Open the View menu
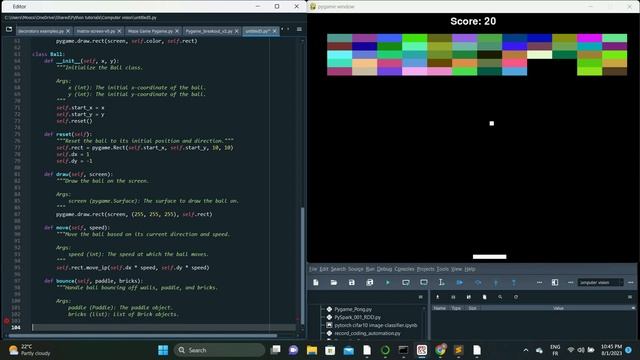The height and width of the screenshot is (360, 640). click(456, 269)
